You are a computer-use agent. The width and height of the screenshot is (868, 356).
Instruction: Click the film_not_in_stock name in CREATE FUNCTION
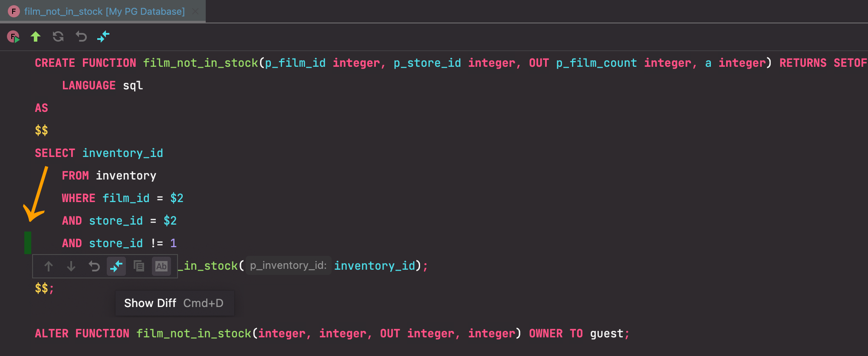click(201, 63)
